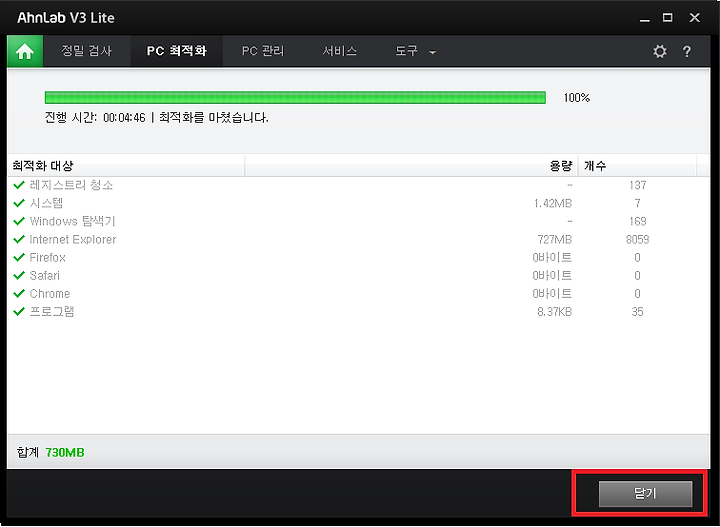The image size is (720, 527).
Task: Click the elapsed time 00:04:46
Action: point(124,118)
